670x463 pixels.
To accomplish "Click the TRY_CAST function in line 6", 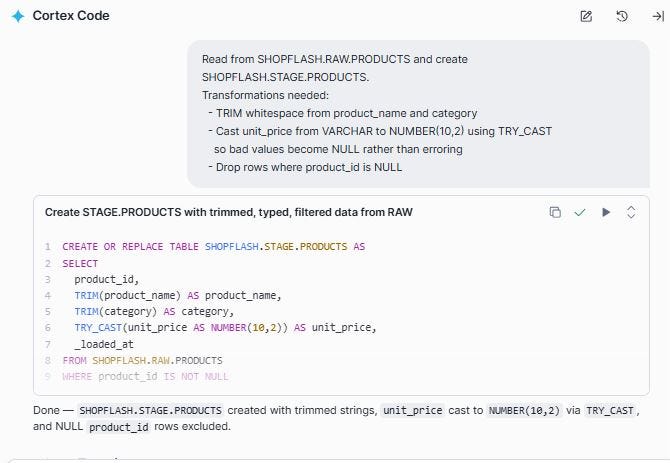I will pyautogui.click(x=98, y=328).
